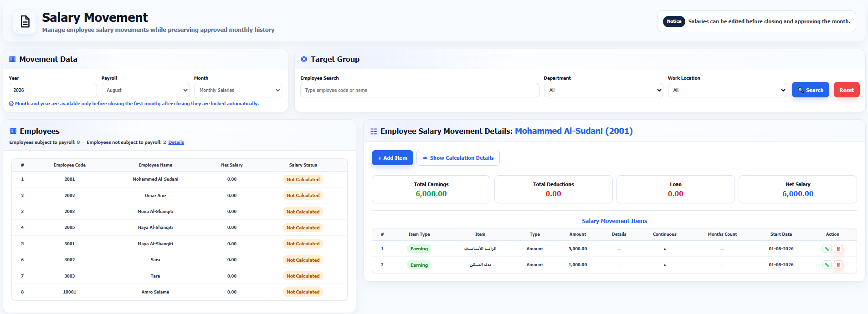Click employee code 3001
The width and height of the screenshot is (868, 314).
(x=70, y=244)
